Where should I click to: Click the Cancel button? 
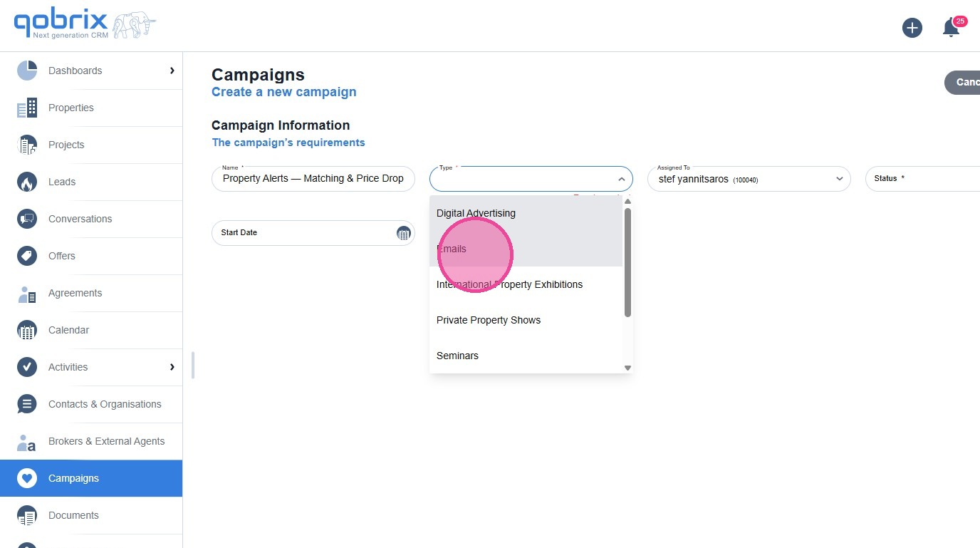(x=962, y=83)
